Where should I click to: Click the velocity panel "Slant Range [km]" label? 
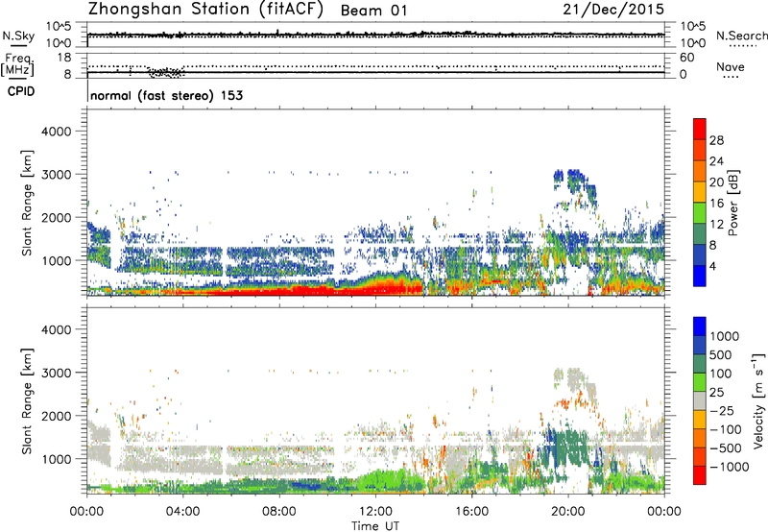click(27, 401)
